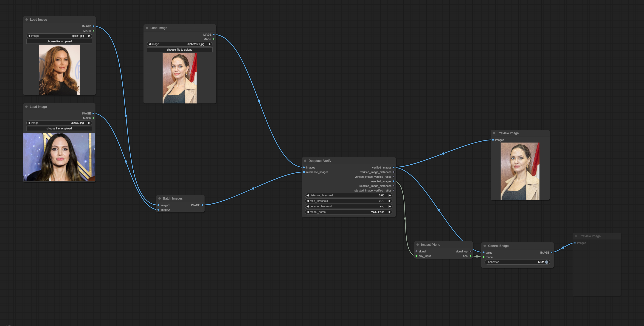Click the rejected_images output socket
Image resolution: width=644 pixels, height=326 pixels.
[394, 181]
